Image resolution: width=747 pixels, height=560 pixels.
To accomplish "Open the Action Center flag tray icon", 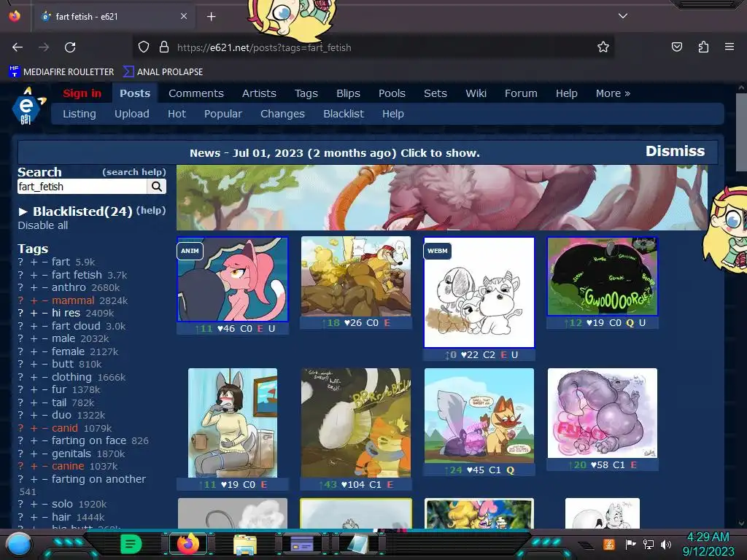I will 631,544.
